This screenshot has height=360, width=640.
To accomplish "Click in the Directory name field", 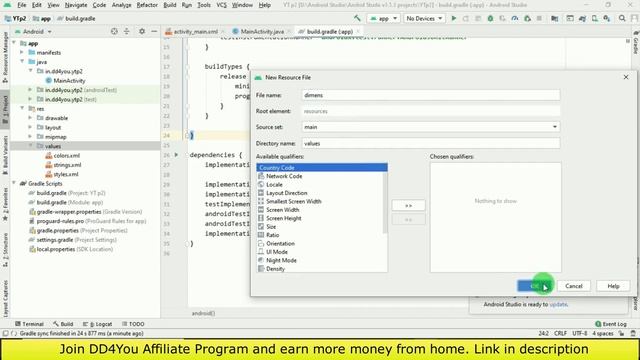I will 431,143.
